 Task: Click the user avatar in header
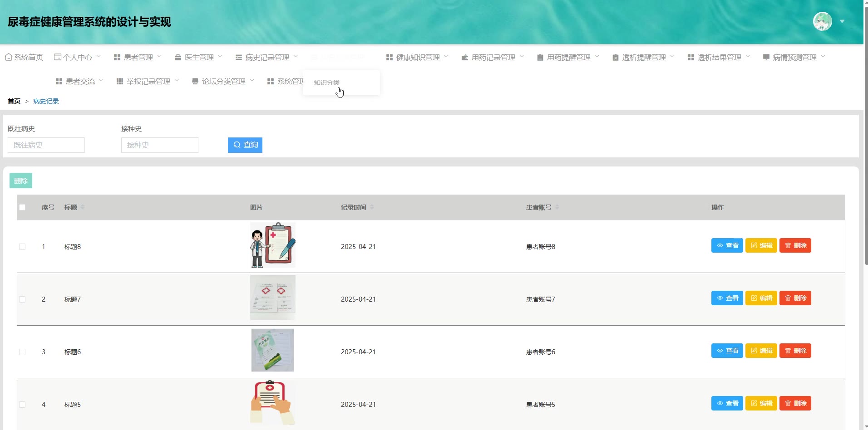[822, 21]
